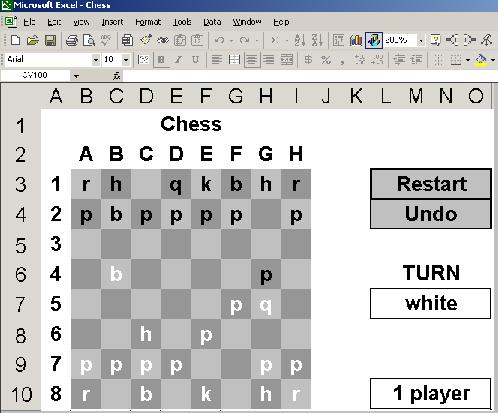
Task: Open the AutoSum functions dropdown arrow
Action: [287, 41]
